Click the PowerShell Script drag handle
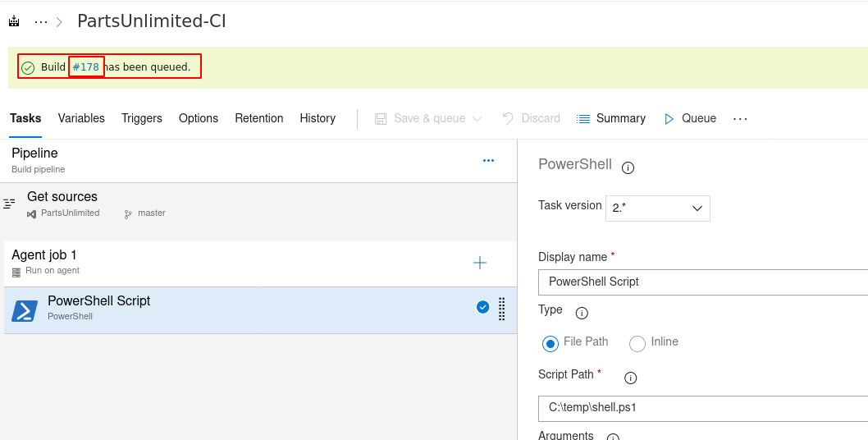The image size is (868, 440). (501, 309)
